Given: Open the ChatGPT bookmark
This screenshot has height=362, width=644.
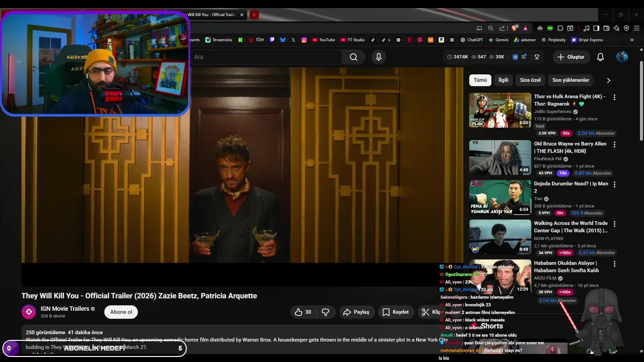Looking at the screenshot, I should (x=471, y=40).
